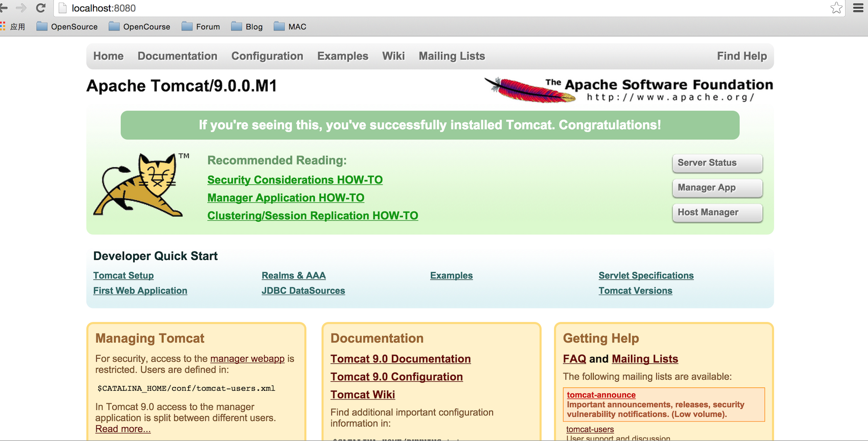Open Clustering/Session Replication HOW-TO link
This screenshot has width=868, height=441.
pos(313,216)
